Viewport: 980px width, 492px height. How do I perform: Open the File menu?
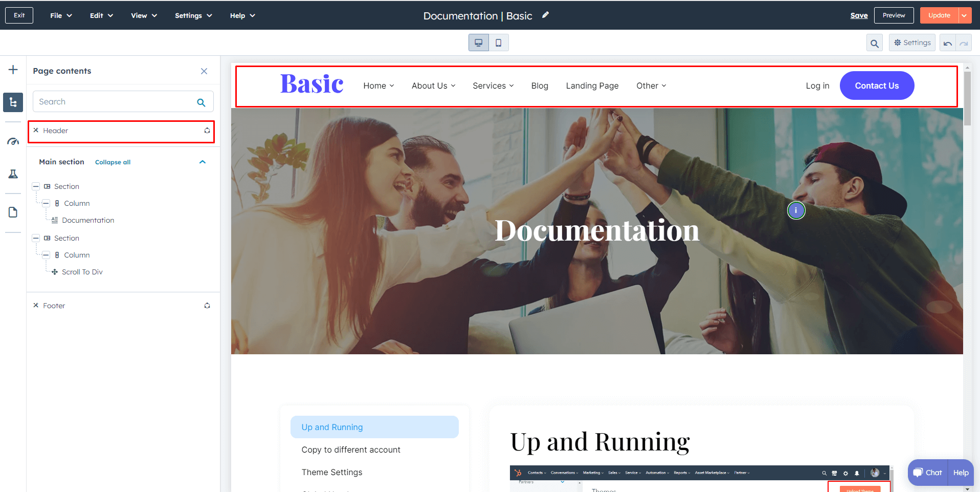point(61,15)
